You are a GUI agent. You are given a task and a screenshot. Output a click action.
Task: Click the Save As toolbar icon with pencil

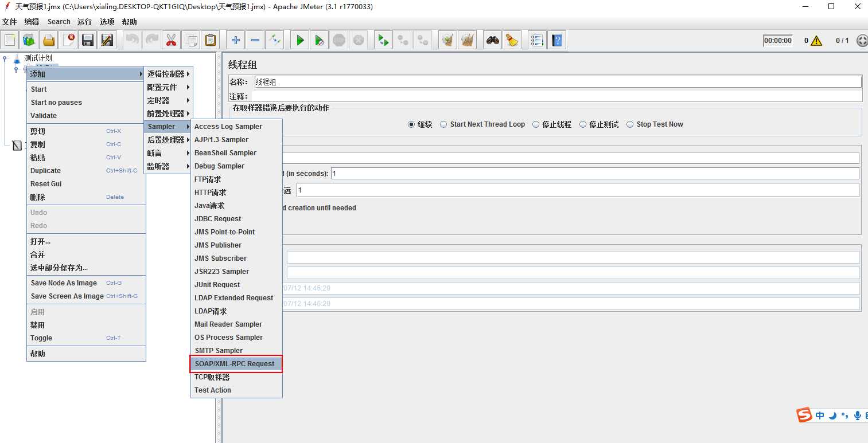[107, 40]
